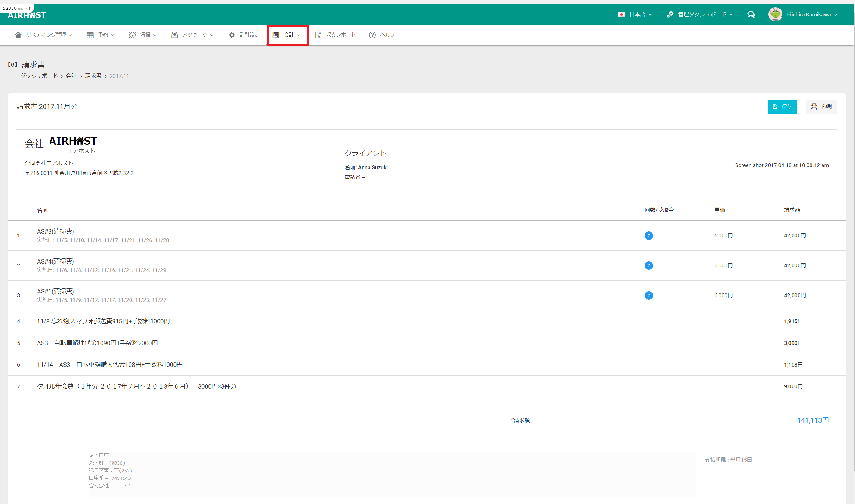This screenshot has width=855, height=504.
Task: Open the chat messages icon in header
Action: [x=751, y=14]
